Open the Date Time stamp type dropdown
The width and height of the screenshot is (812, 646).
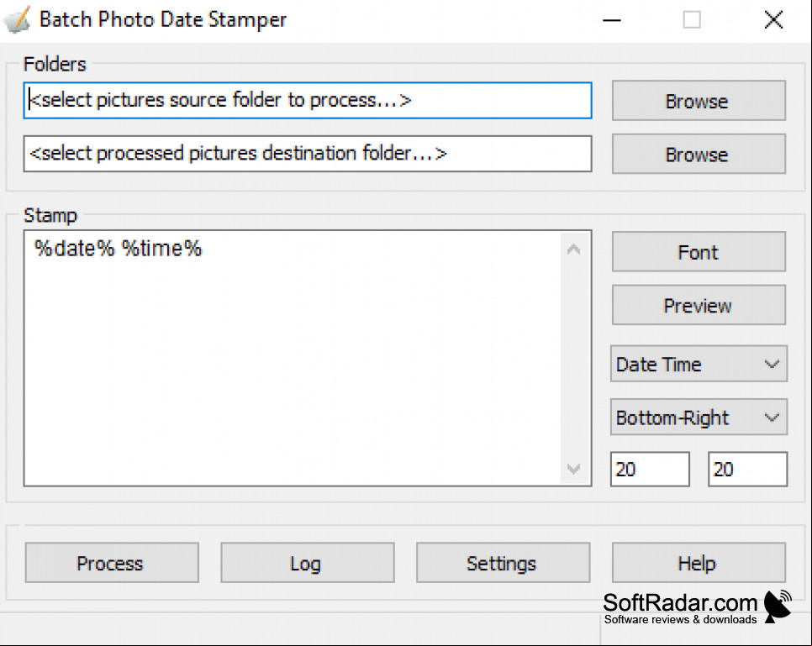click(x=699, y=364)
